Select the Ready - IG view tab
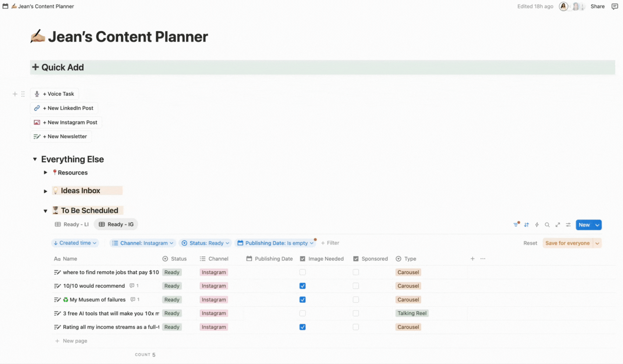623x364 pixels. (116, 224)
